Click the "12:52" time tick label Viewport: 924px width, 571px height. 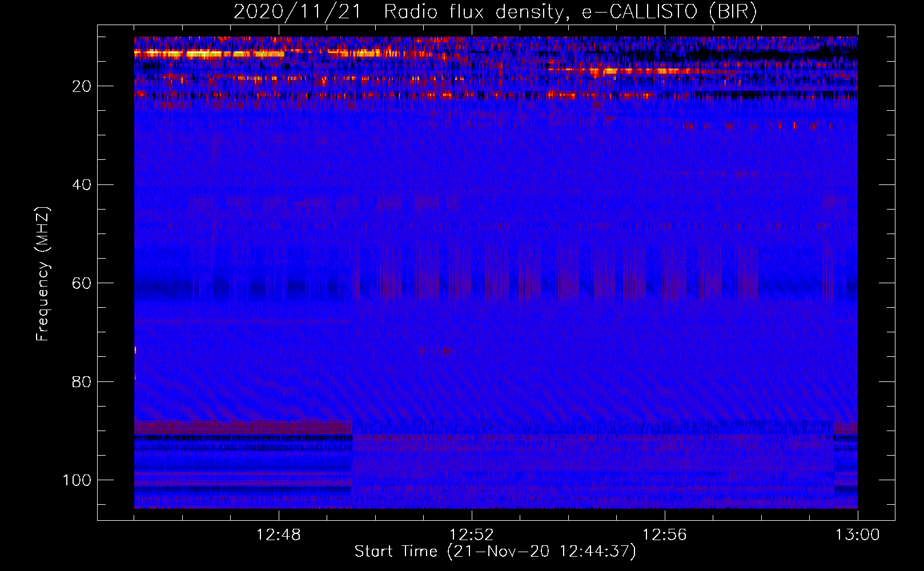(x=472, y=535)
